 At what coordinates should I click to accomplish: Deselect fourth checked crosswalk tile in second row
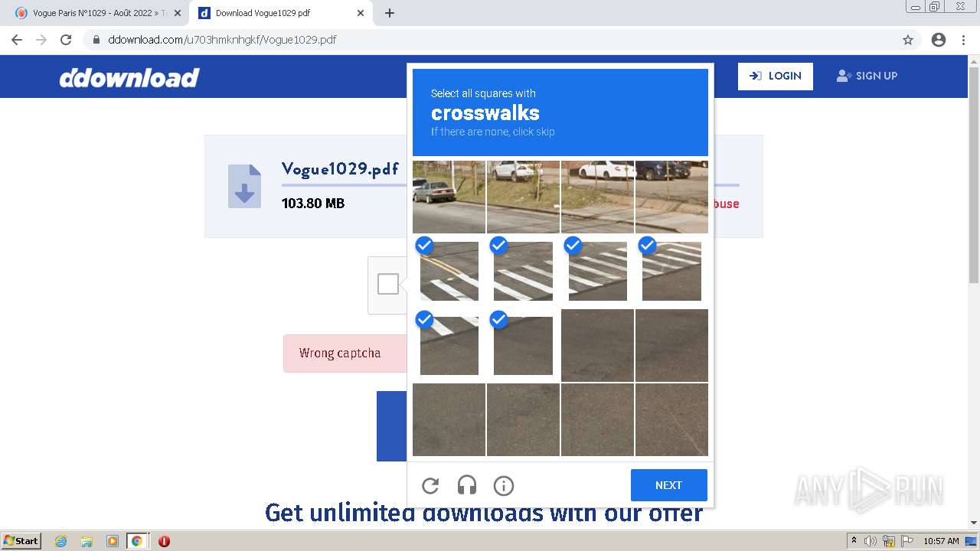[671, 271]
